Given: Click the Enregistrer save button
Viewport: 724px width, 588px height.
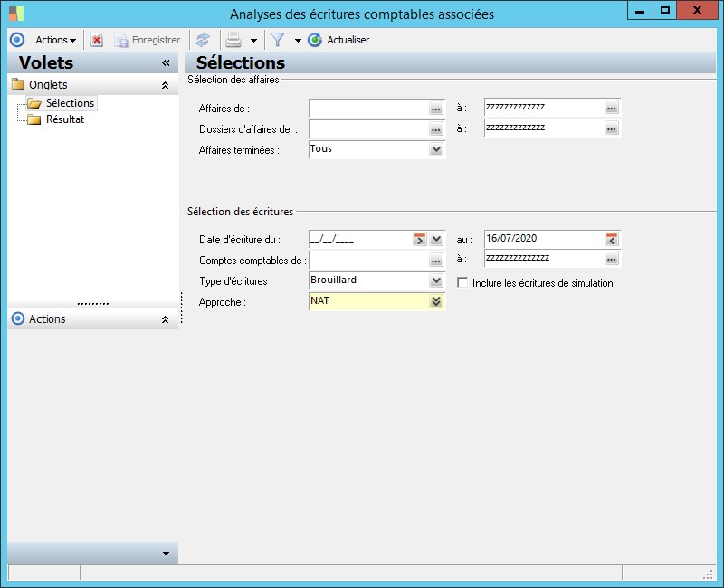Looking at the screenshot, I should click(x=148, y=40).
